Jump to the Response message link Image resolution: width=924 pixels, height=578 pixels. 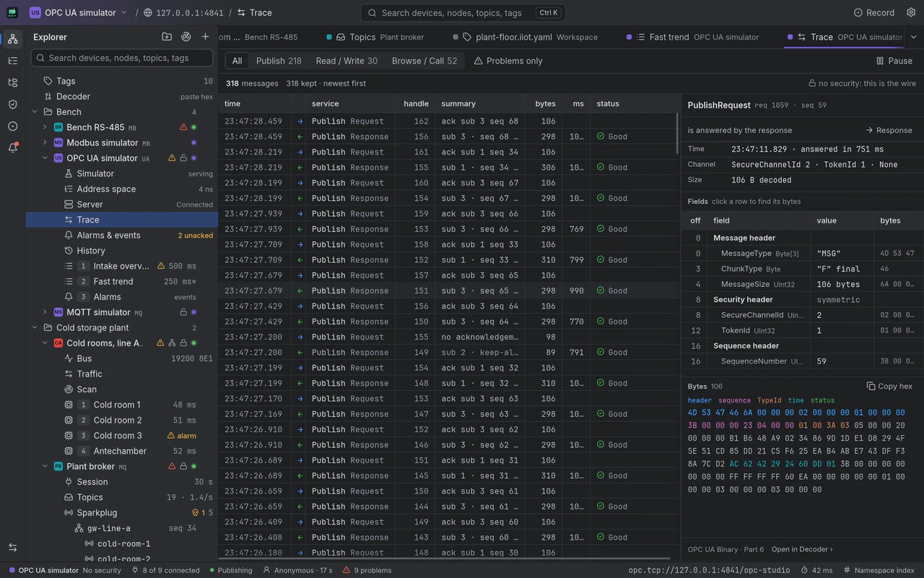click(889, 130)
